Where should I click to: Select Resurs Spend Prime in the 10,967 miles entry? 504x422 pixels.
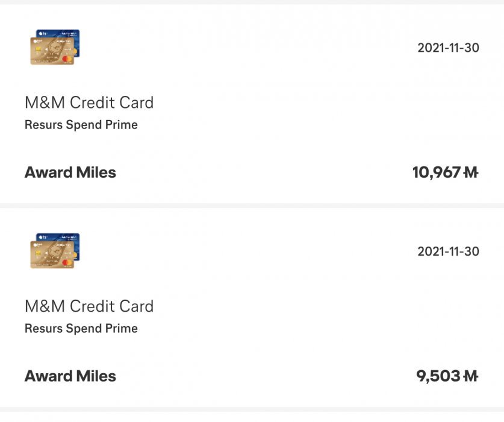tap(81, 125)
